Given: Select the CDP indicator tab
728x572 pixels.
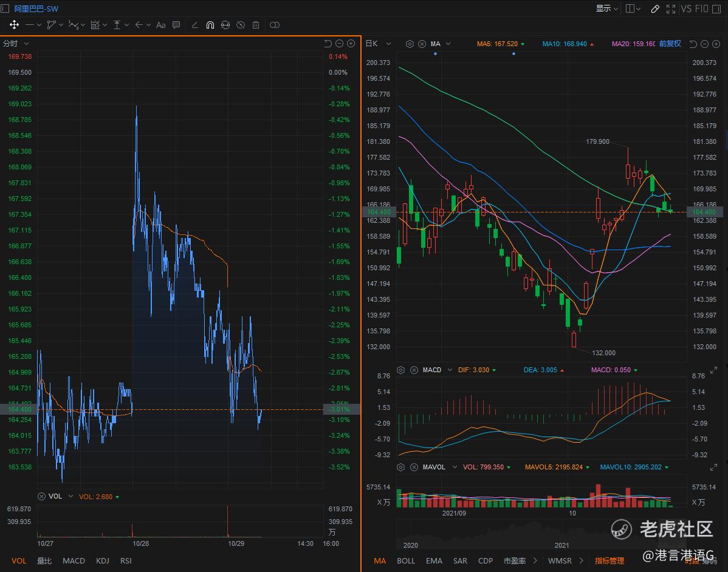Looking at the screenshot, I should [x=486, y=561].
